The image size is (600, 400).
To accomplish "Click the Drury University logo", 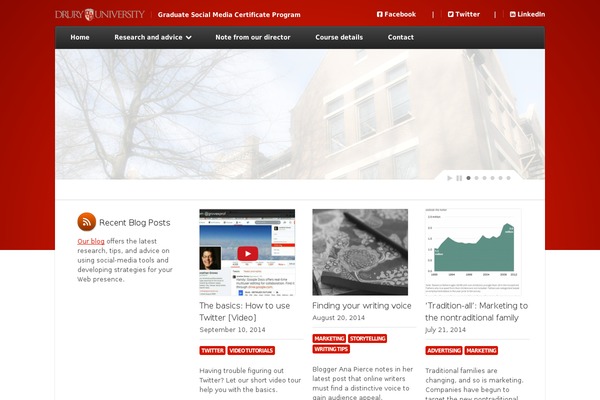I will (100, 15).
